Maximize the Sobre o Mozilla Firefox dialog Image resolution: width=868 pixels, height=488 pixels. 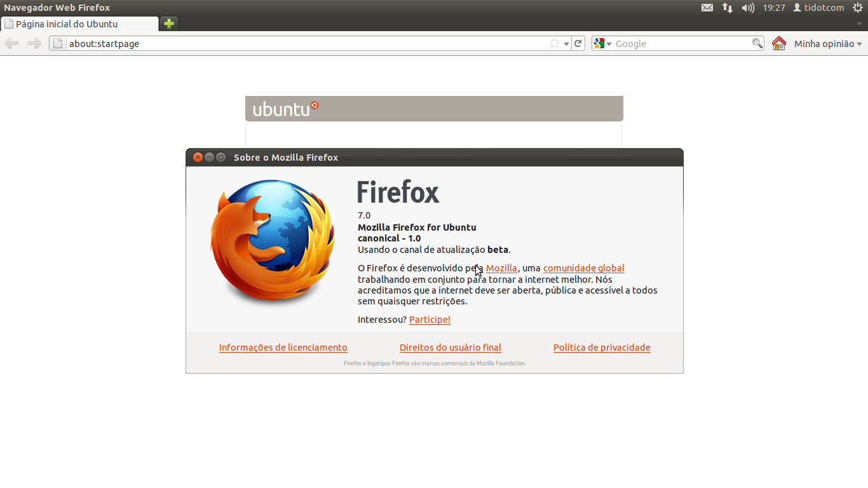pos(220,158)
